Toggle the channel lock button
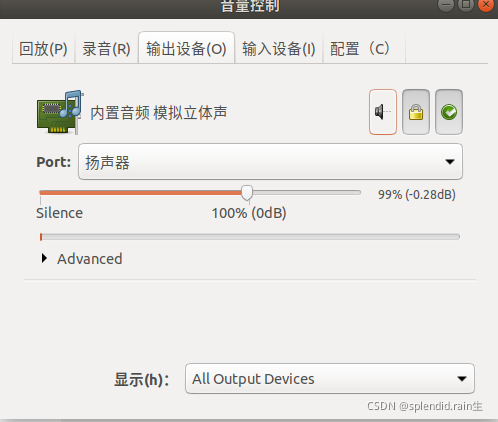This screenshot has height=422, width=498. [x=416, y=112]
